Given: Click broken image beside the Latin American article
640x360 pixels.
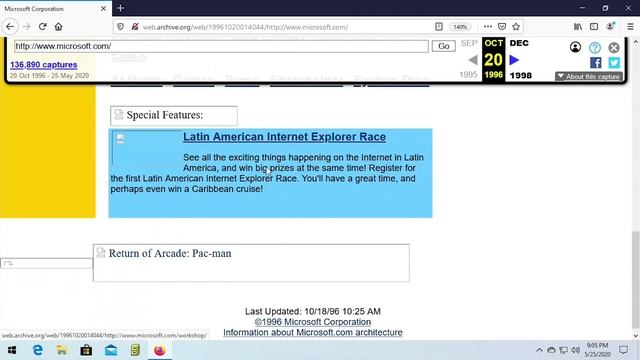Looking at the screenshot, I should click(147, 147).
